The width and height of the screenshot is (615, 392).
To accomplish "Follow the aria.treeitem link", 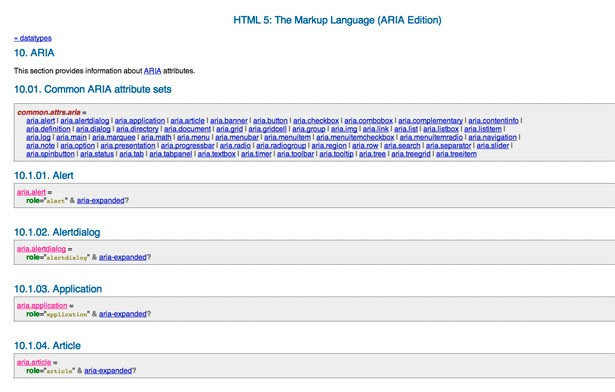I will tap(457, 154).
